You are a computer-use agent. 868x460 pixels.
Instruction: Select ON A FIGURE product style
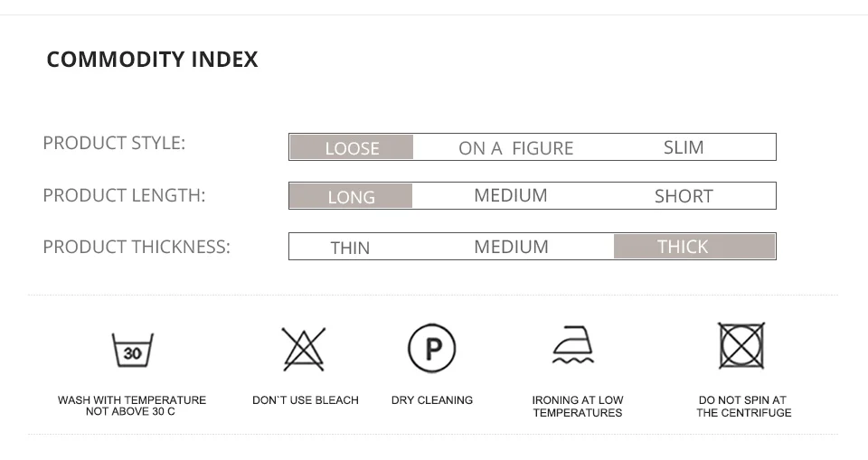pyautogui.click(x=515, y=148)
